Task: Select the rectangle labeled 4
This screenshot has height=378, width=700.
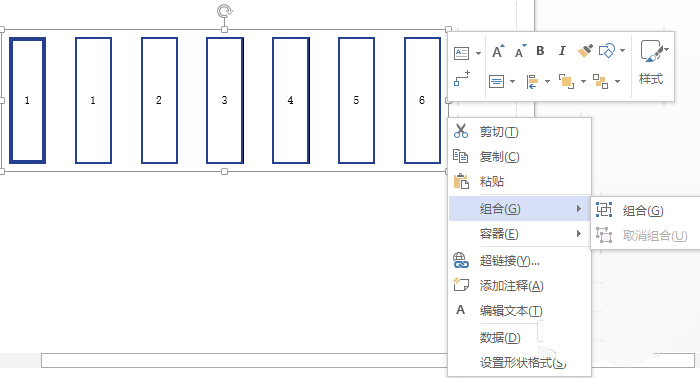Action: point(291,100)
